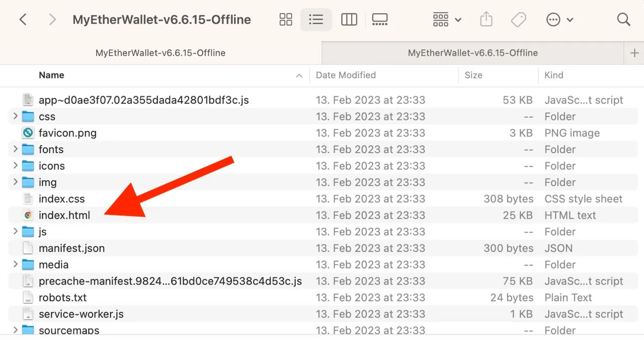Click the css folder icon

(x=28, y=116)
